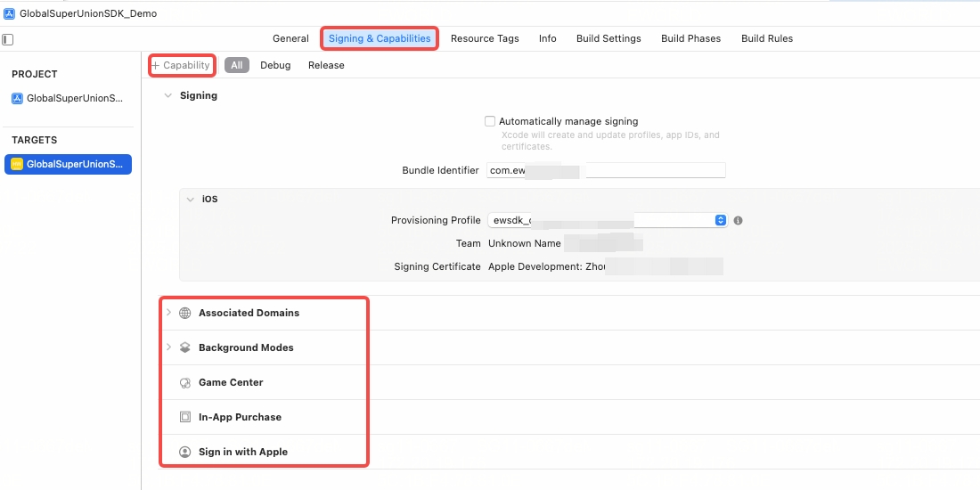The image size is (980, 490).
Task: Toggle the sidebar navigator panel icon
Action: [7, 39]
